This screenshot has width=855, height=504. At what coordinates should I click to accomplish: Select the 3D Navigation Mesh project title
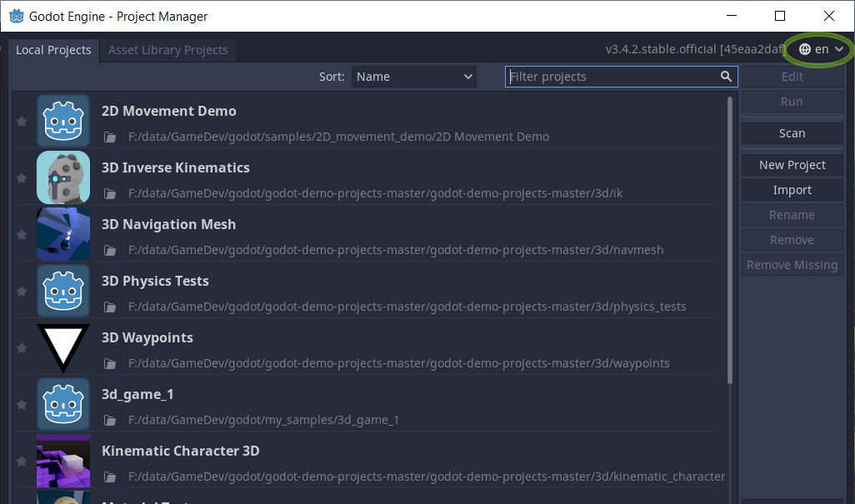(168, 224)
